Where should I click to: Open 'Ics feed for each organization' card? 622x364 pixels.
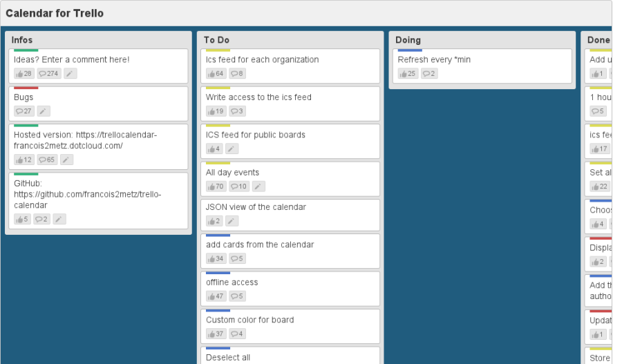tap(290, 66)
